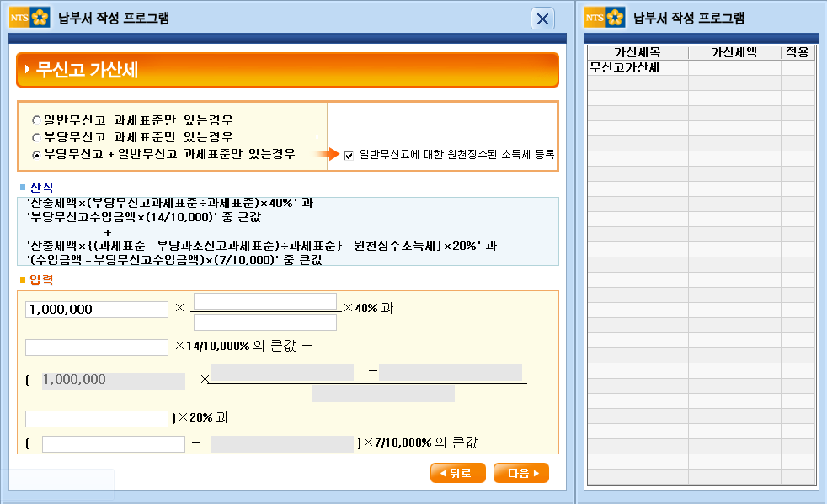Select 일반무신고 과세표준만 있는경우 radio option
827x504 pixels.
click(x=36, y=120)
